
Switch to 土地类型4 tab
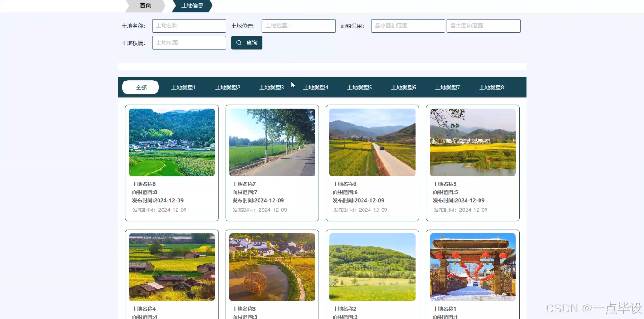tap(315, 88)
